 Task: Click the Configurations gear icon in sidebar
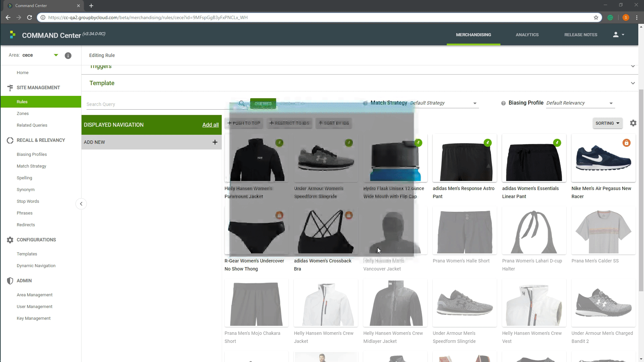(10, 240)
